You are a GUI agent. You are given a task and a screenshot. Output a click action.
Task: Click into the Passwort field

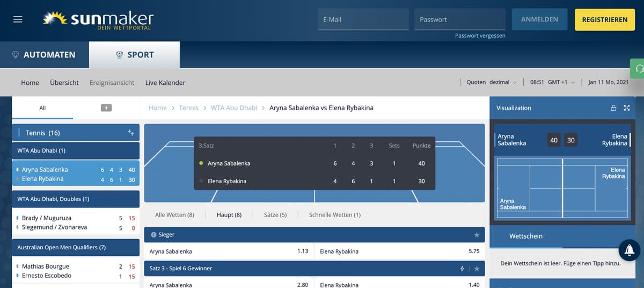pyautogui.click(x=460, y=19)
